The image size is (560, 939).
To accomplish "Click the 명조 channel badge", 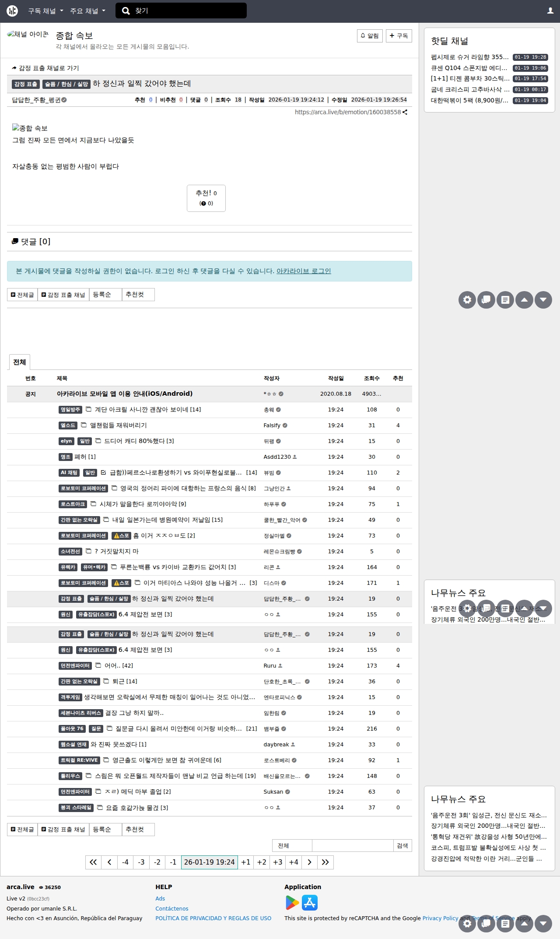I will click(66, 457).
